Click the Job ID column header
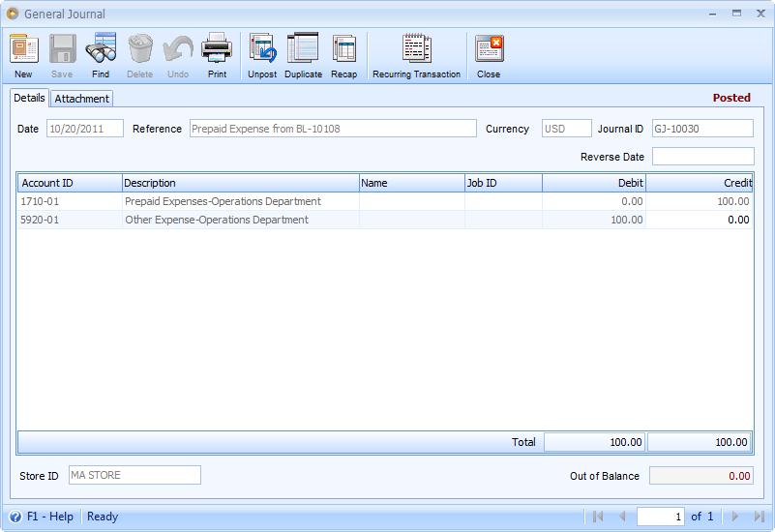Viewport: 775px width, 532px height. point(504,183)
